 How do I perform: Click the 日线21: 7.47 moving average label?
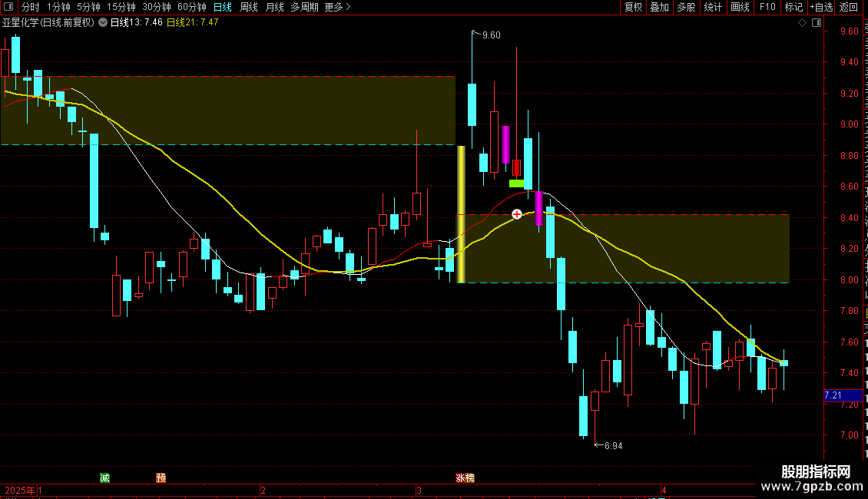point(193,23)
